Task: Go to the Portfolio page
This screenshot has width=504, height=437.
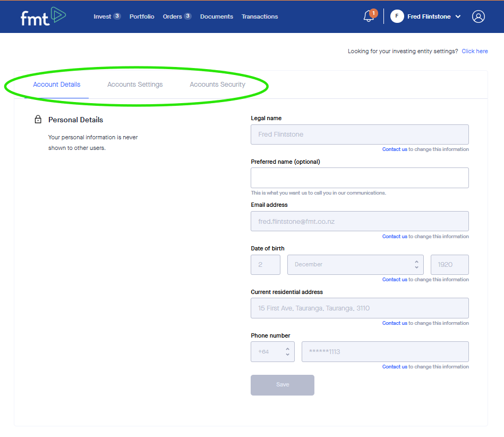Action: [142, 16]
